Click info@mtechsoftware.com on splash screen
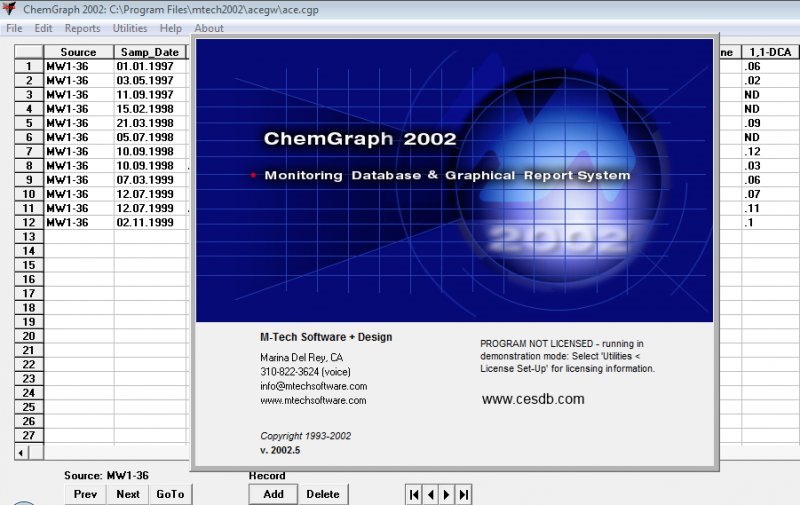 click(x=313, y=386)
